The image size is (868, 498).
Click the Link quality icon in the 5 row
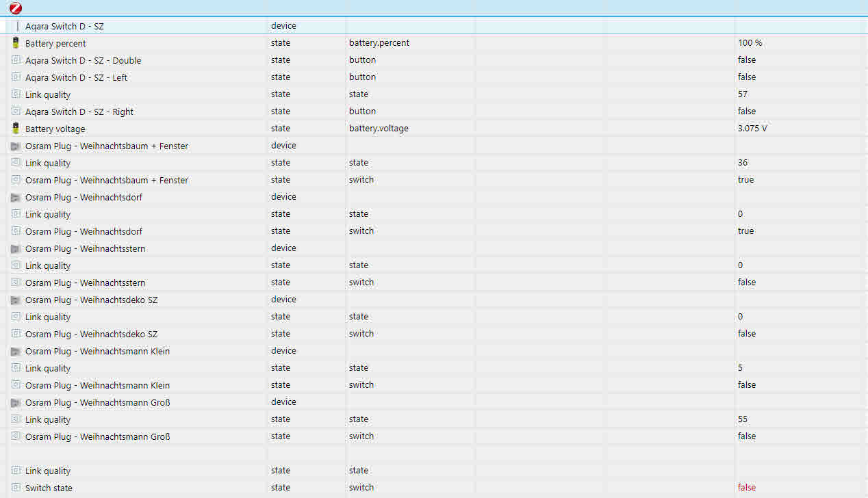pos(16,368)
